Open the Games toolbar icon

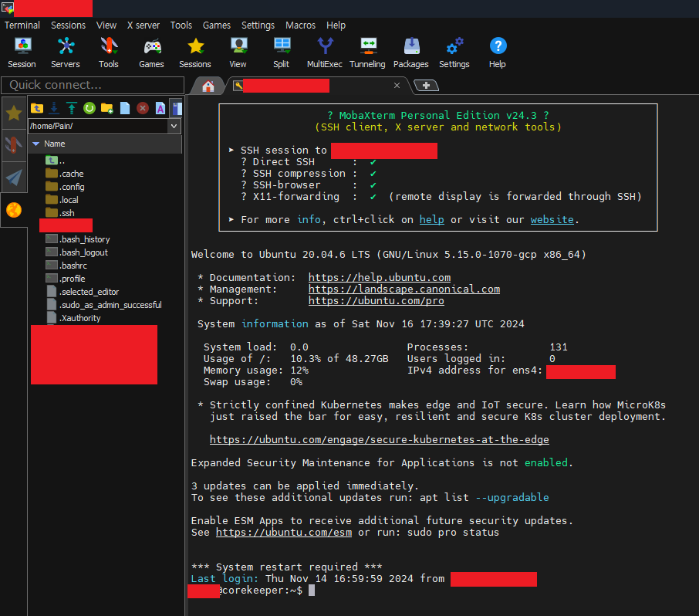point(151,52)
